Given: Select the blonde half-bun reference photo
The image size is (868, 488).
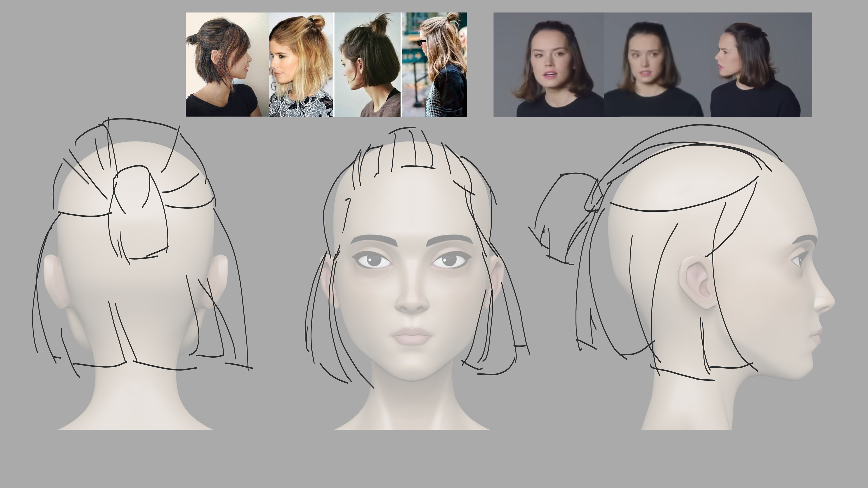Looking at the screenshot, I should pos(301,65).
